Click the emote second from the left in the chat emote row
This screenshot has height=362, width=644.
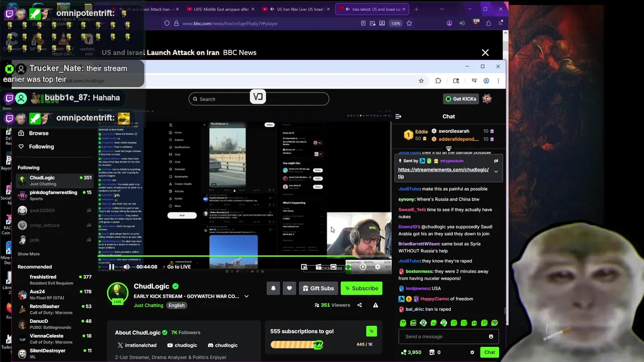pyautogui.click(x=413, y=323)
